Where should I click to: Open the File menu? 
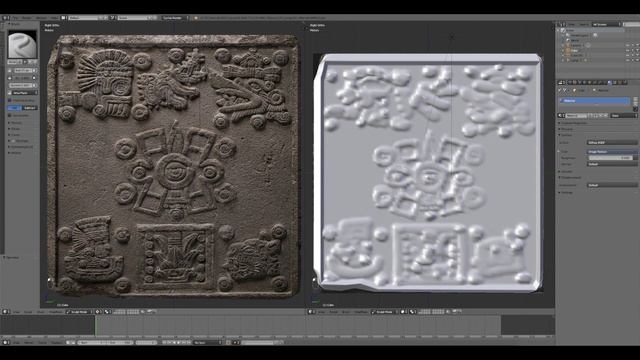tap(15, 18)
